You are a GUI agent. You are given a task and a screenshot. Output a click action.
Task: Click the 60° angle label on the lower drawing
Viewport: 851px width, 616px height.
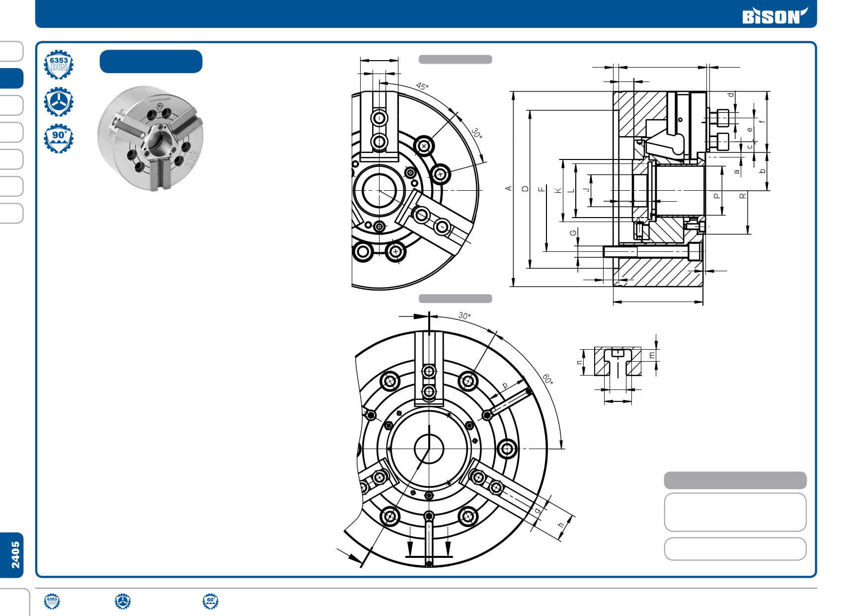[x=547, y=380]
